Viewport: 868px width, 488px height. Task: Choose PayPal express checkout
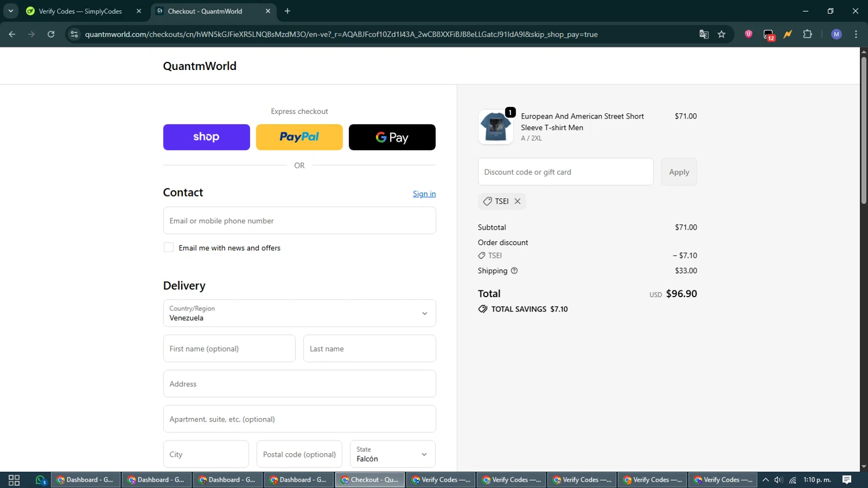[x=299, y=137]
